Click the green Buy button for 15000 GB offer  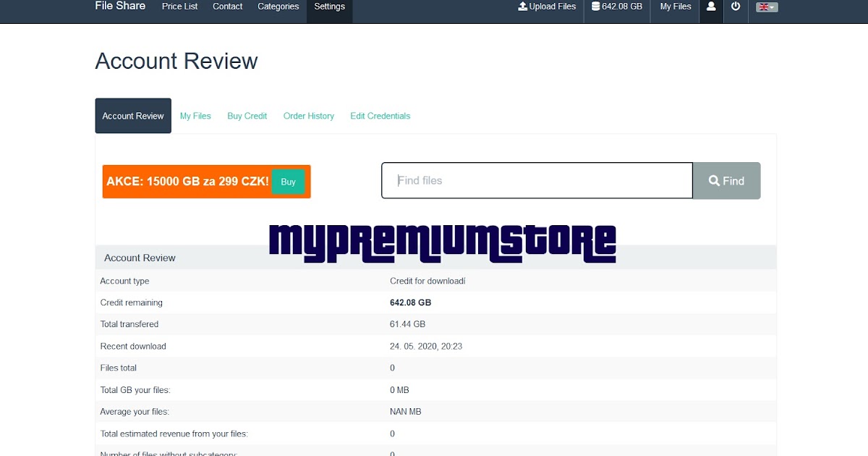coord(288,182)
